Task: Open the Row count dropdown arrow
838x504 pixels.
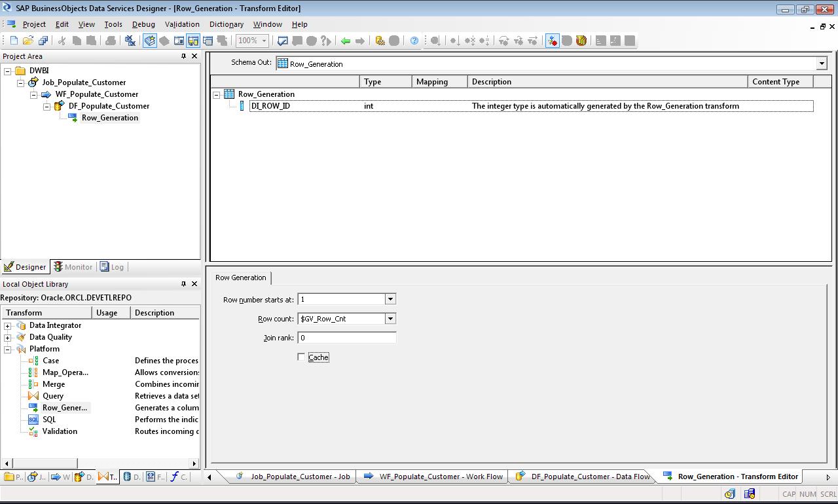Action: [x=390, y=319]
